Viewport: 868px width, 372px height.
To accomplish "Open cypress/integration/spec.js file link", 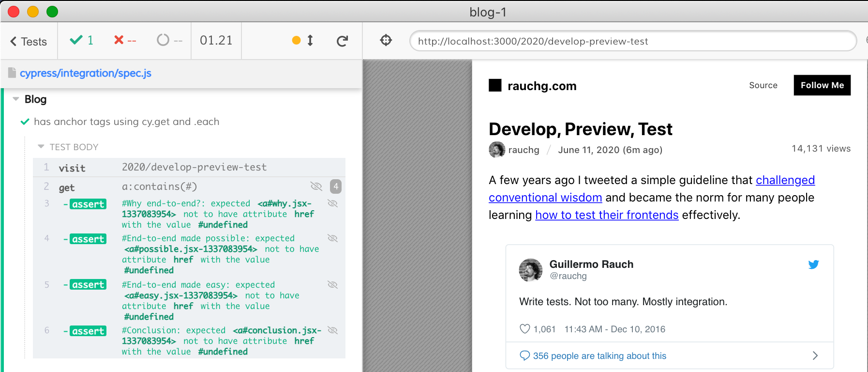I will click(x=85, y=73).
